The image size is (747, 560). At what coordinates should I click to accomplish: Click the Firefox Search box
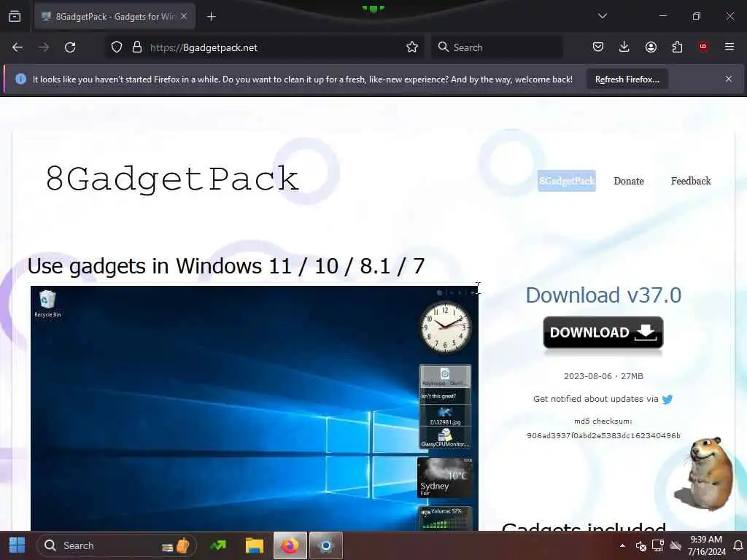pos(497,47)
